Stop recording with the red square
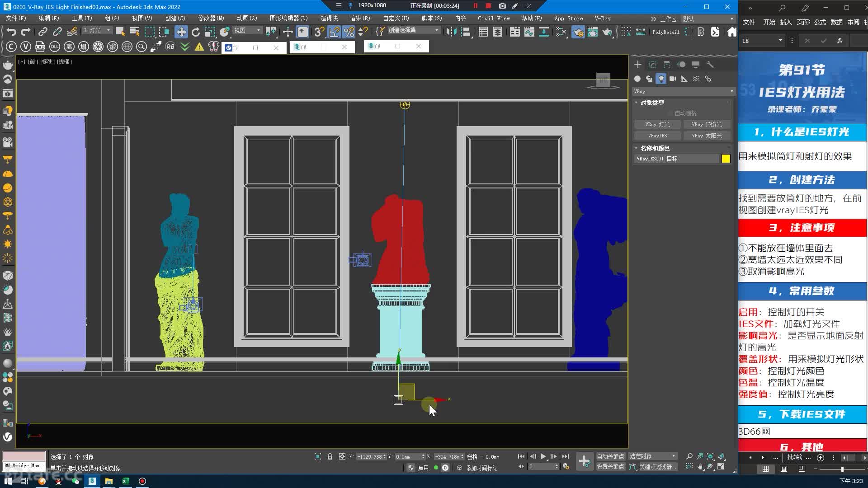The height and width of the screenshot is (488, 868). tap(488, 6)
